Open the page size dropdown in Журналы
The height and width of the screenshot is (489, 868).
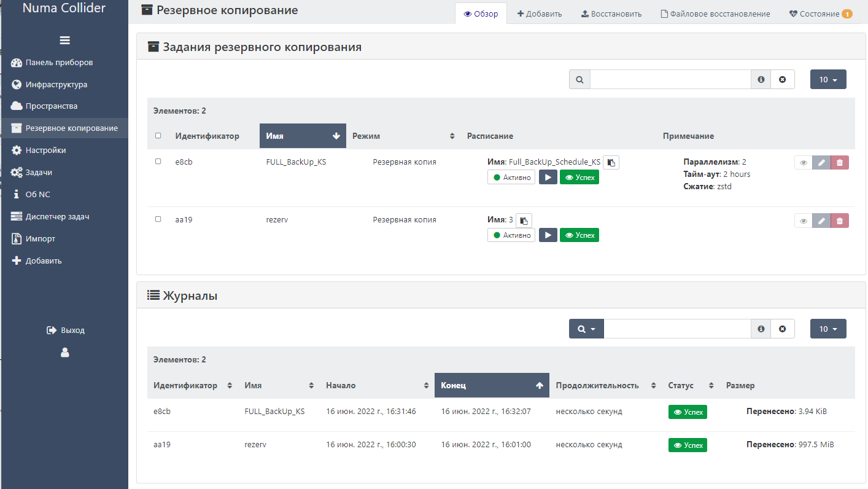click(828, 329)
